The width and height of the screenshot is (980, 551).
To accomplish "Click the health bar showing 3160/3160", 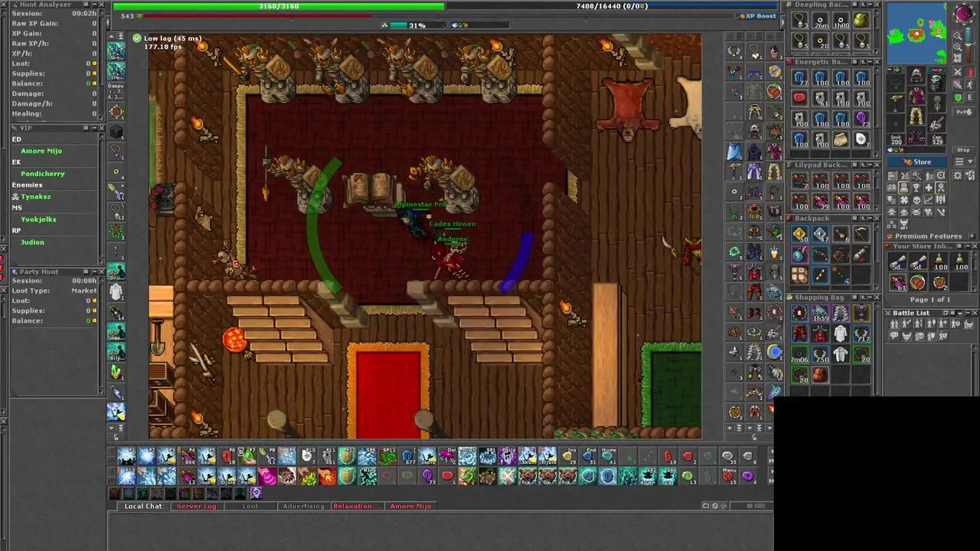I will point(279,6).
